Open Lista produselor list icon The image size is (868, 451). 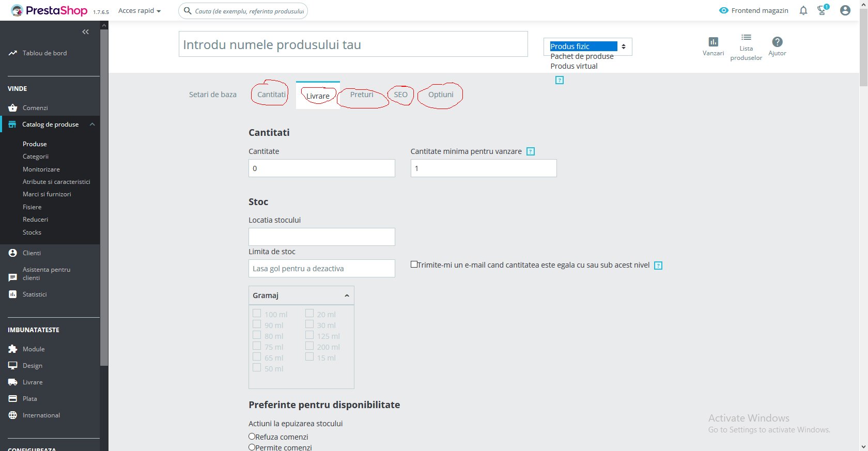pyautogui.click(x=746, y=37)
